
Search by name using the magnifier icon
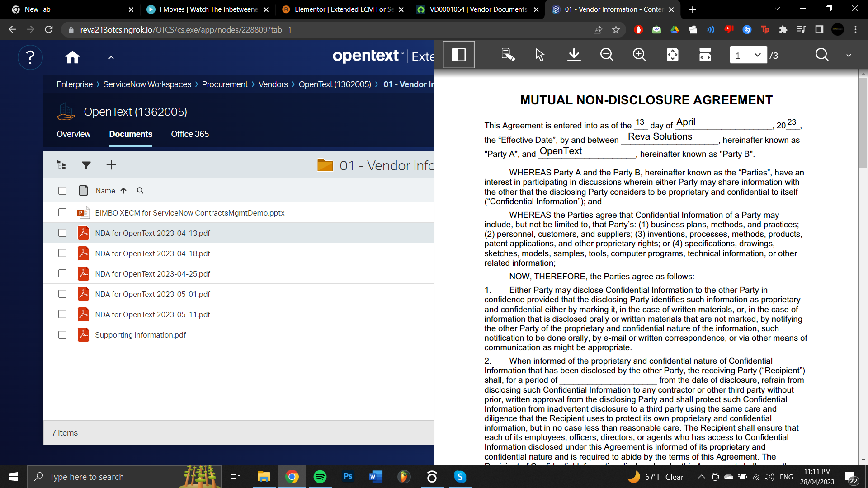pyautogui.click(x=140, y=191)
